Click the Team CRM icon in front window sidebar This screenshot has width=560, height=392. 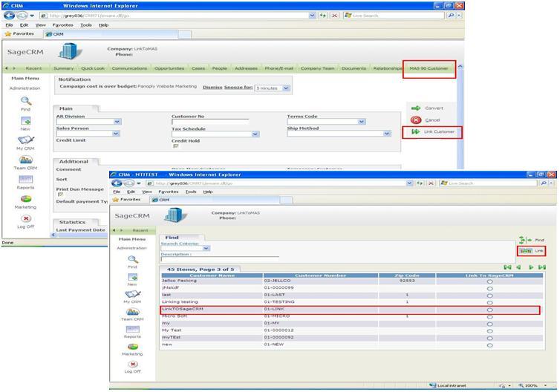[x=131, y=312]
